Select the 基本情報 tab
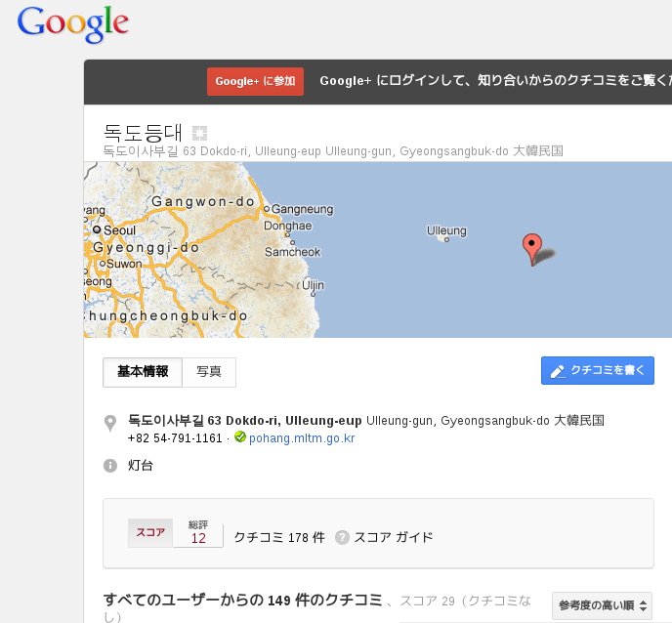This screenshot has width=672, height=623. coord(143,372)
